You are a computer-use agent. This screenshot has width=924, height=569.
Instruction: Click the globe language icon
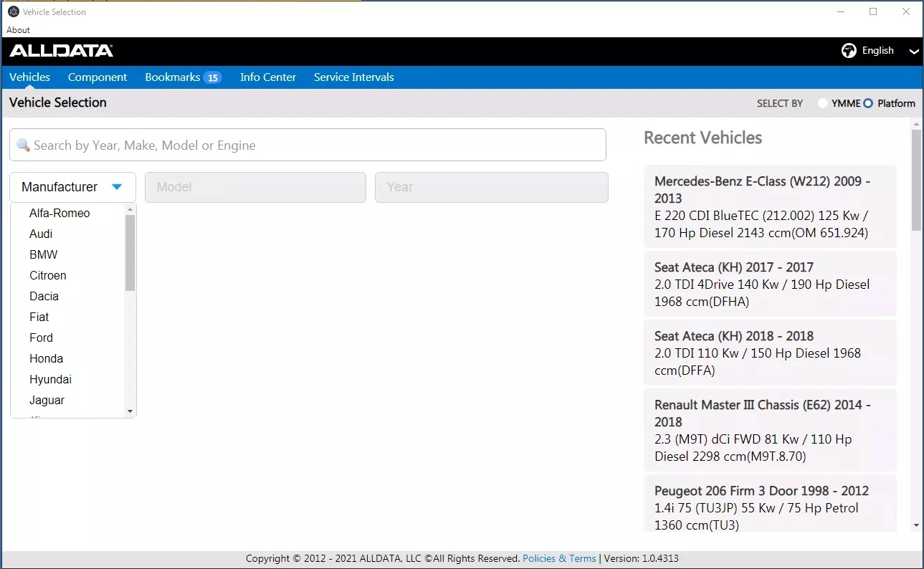click(x=849, y=51)
